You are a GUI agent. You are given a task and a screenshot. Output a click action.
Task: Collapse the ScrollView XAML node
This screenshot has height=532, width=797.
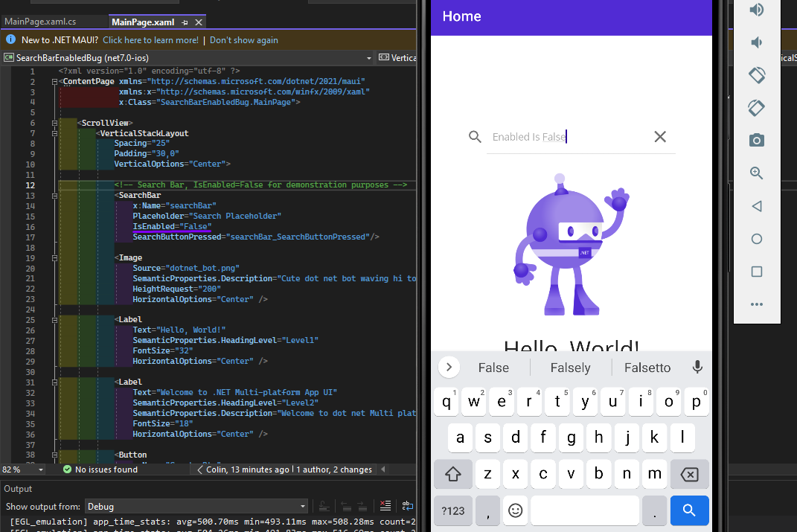point(54,123)
